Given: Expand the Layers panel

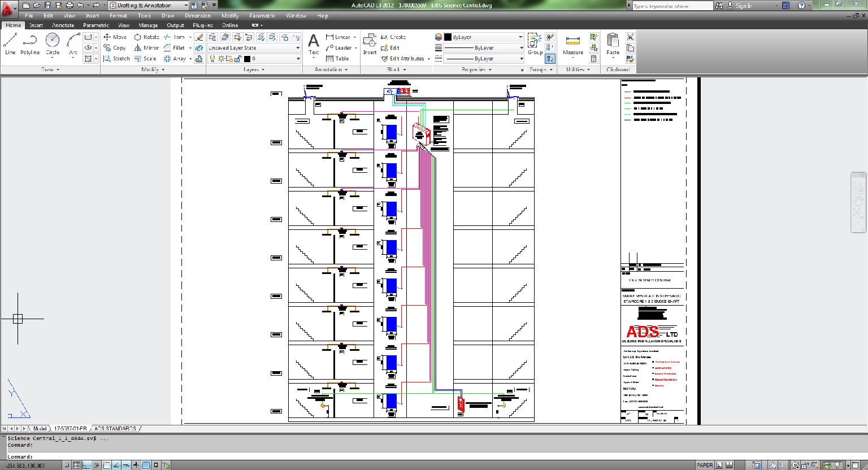Looking at the screenshot, I should [x=254, y=69].
